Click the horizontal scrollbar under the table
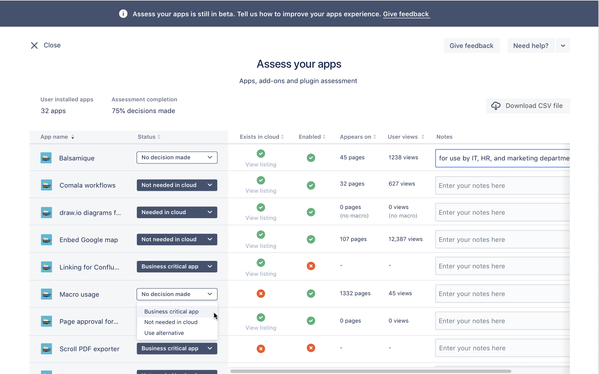Screen dimensions: 599x374 [x=371, y=371]
